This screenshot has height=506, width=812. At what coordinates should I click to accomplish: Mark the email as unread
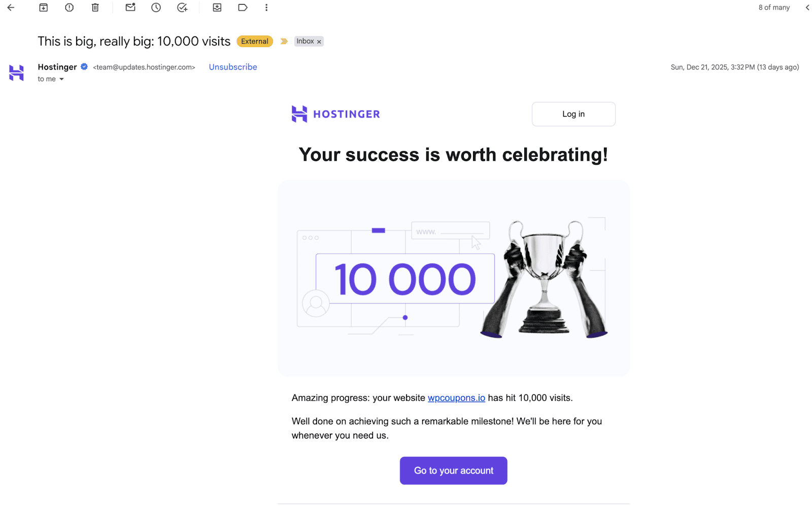130,7
